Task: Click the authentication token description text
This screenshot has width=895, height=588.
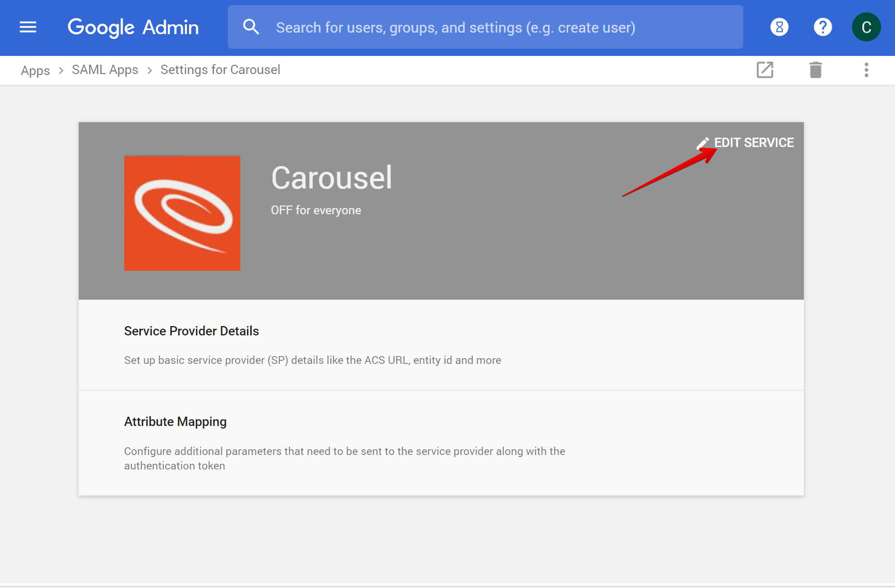Action: point(344,459)
